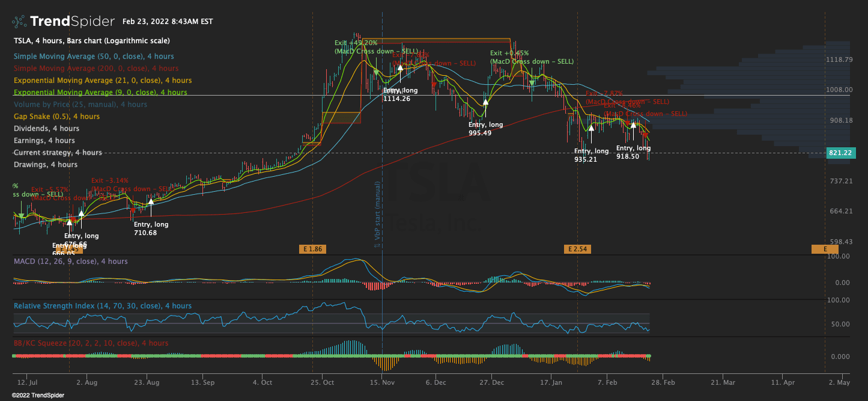The height and width of the screenshot is (401, 868).
Task: Click the E 2.54 earnings badge
Action: pyautogui.click(x=577, y=249)
